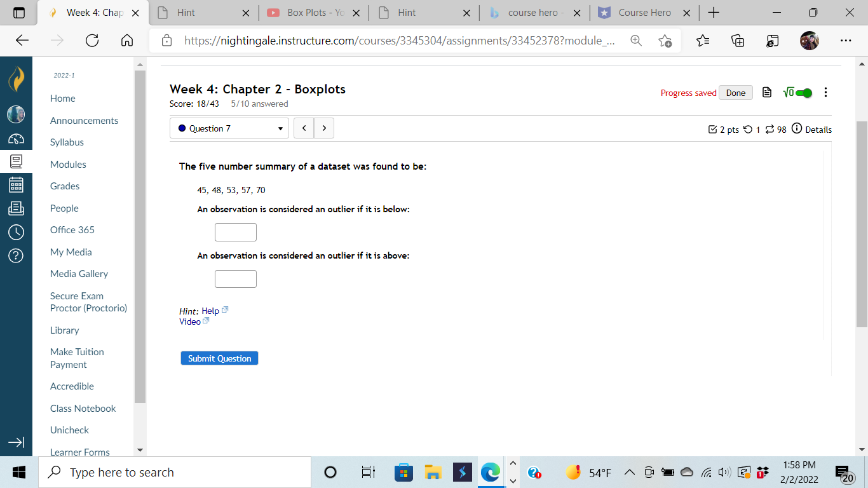This screenshot has width=868, height=488.
Task: Open Task View in taskbar
Action: coord(369,472)
